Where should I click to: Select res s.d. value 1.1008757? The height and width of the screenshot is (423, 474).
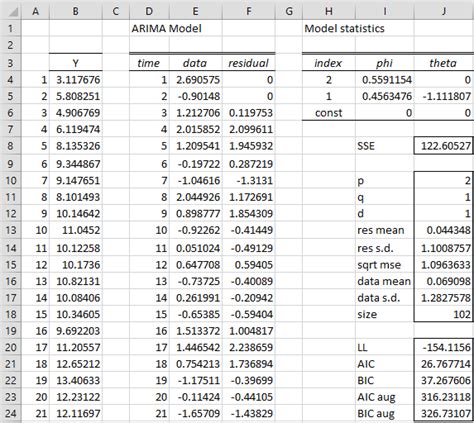pyautogui.click(x=444, y=248)
